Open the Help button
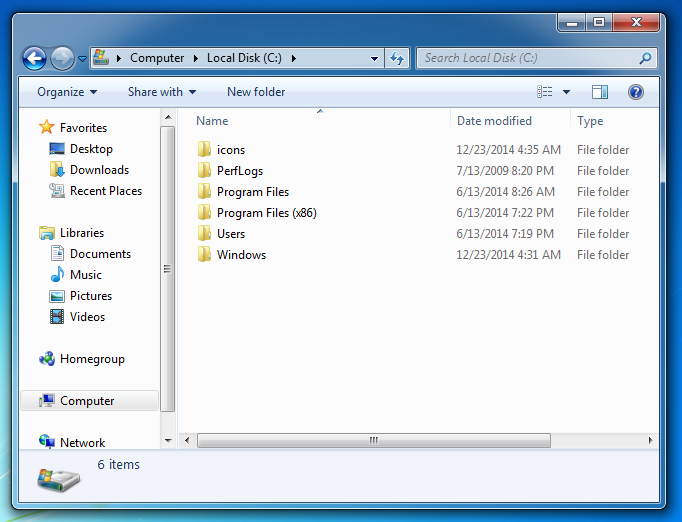Image resolution: width=682 pixels, height=522 pixels. coord(635,92)
